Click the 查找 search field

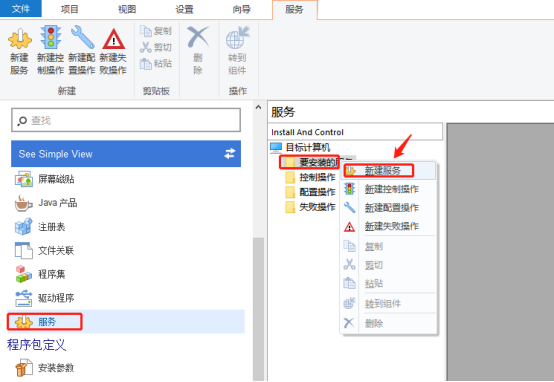pyautogui.click(x=126, y=120)
